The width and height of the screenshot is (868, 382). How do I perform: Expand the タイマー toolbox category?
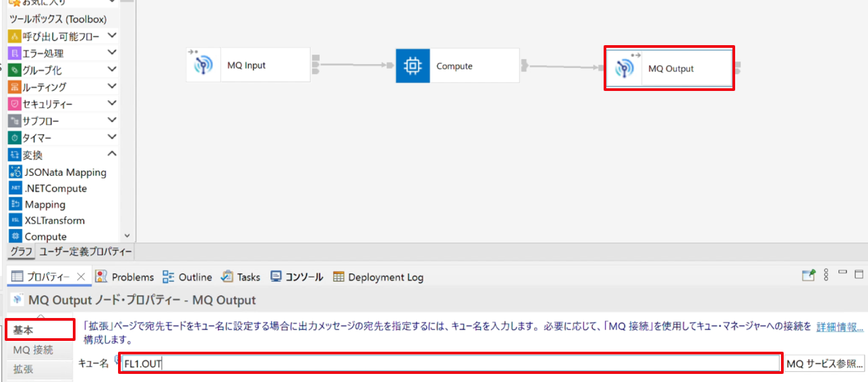[x=112, y=137]
